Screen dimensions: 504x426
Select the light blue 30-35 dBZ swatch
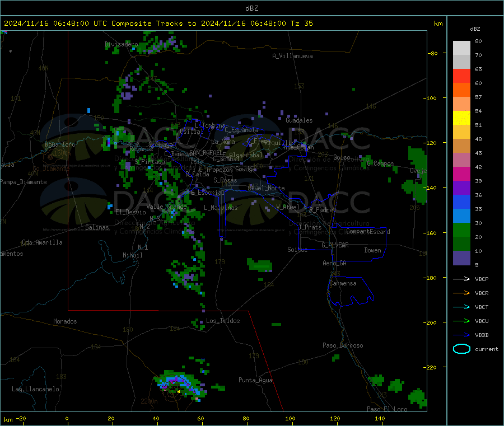pyautogui.click(x=461, y=216)
